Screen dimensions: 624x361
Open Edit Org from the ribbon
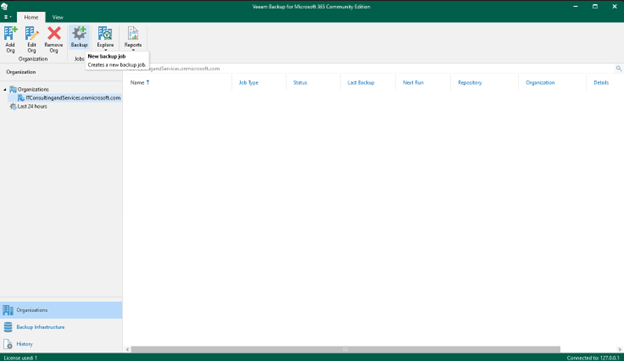[31, 39]
